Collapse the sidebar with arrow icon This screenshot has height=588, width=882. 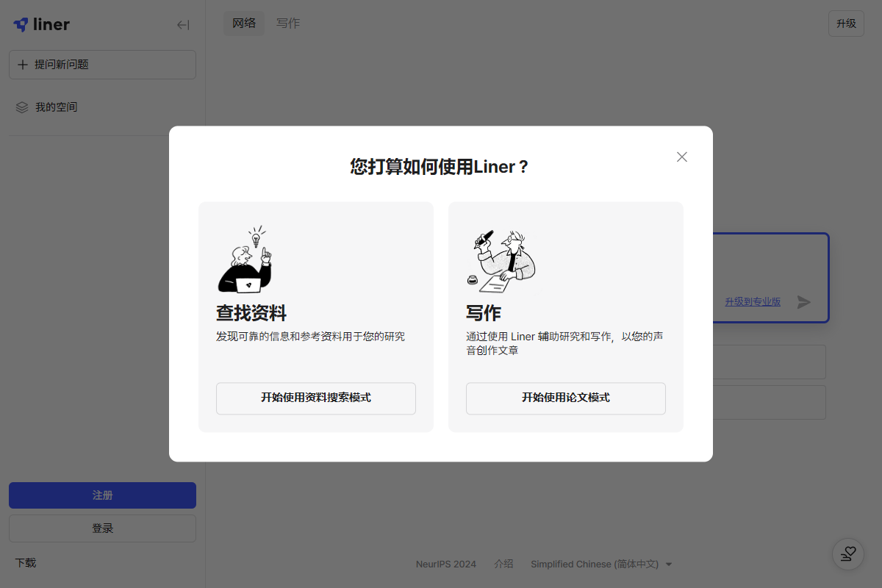183,25
